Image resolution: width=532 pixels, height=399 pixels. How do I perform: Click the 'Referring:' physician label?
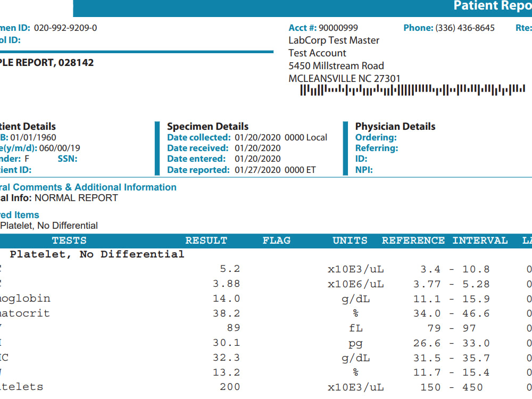[x=377, y=148]
